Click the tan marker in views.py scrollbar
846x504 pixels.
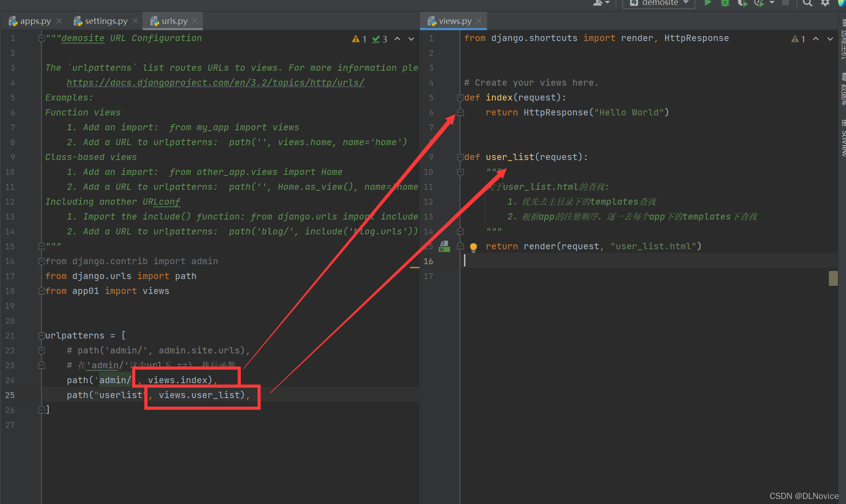pos(833,278)
